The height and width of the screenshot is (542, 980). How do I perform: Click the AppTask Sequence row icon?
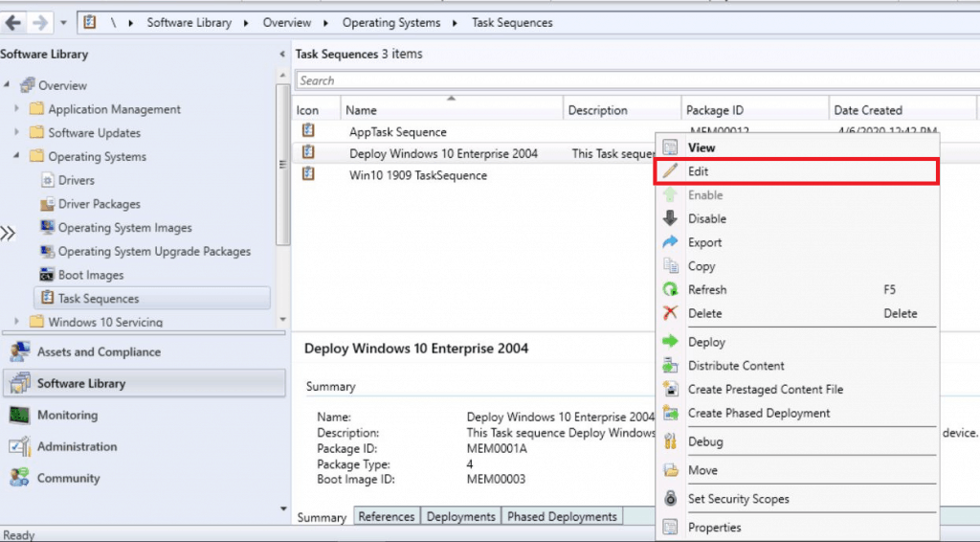tap(308, 131)
